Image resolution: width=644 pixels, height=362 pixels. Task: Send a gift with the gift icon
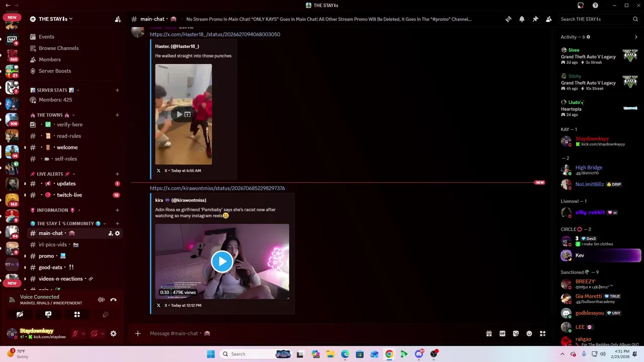[x=489, y=333]
